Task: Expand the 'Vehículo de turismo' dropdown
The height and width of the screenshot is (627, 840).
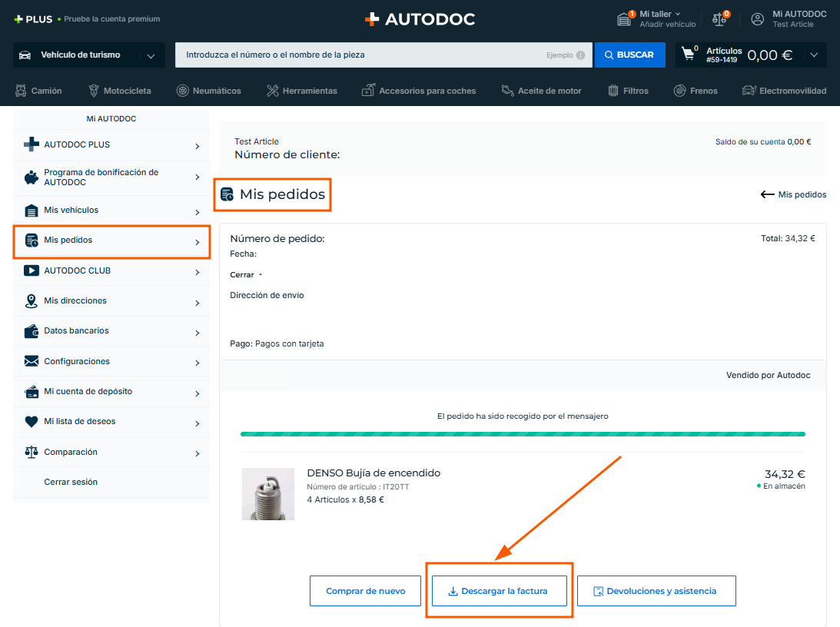Action: click(151, 55)
